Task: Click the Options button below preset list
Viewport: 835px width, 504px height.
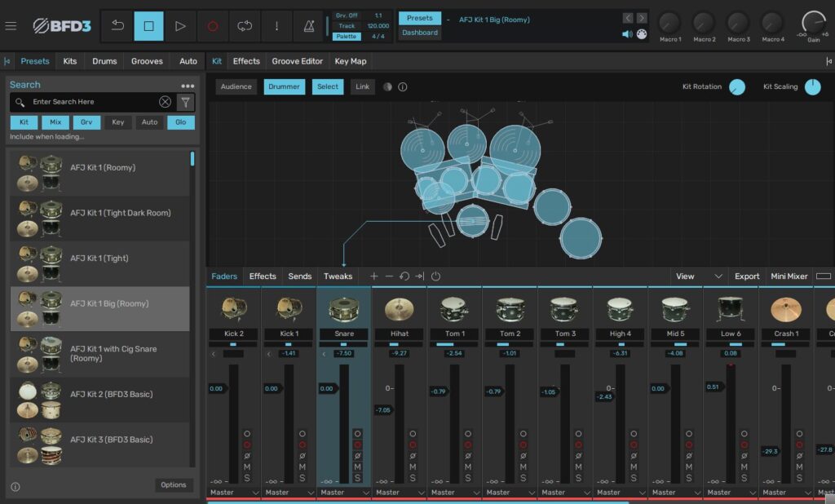Action: tap(174, 485)
